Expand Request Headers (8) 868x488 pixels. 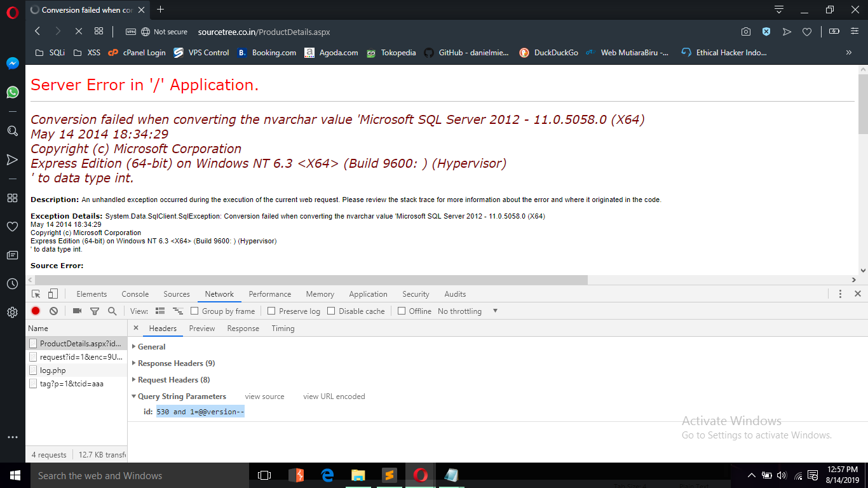tap(170, 380)
